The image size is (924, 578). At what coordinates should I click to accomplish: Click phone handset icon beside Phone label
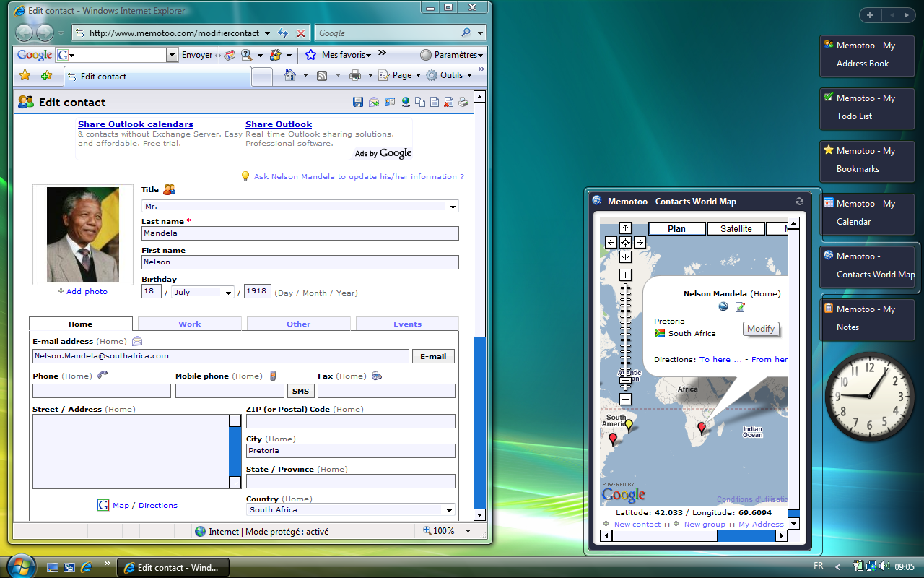point(103,375)
